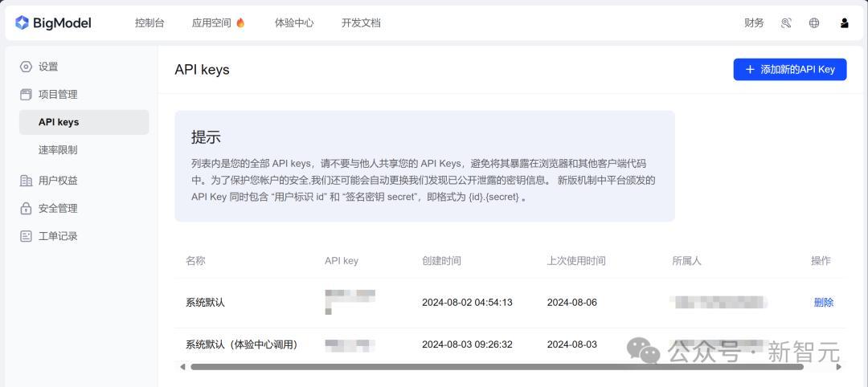The height and width of the screenshot is (387, 868).
Task: Click the 操作 column header
Action: (821, 261)
